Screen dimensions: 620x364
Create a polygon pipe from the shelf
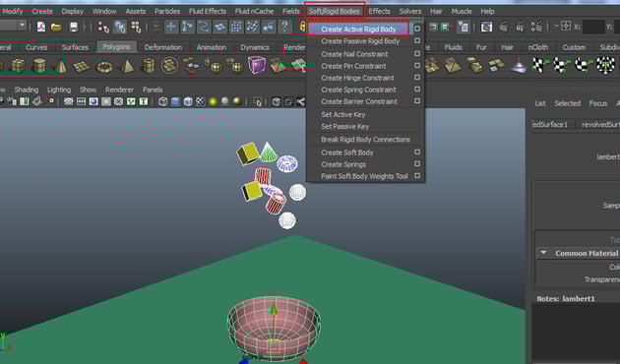(x=149, y=66)
